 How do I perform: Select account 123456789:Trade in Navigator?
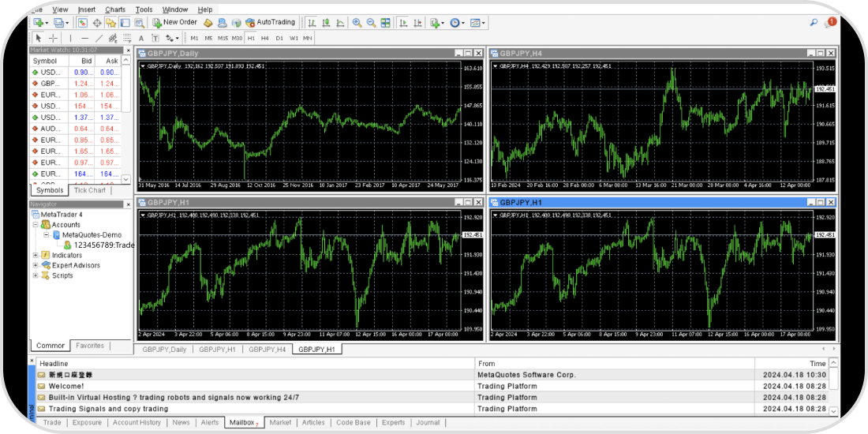pyautogui.click(x=104, y=245)
